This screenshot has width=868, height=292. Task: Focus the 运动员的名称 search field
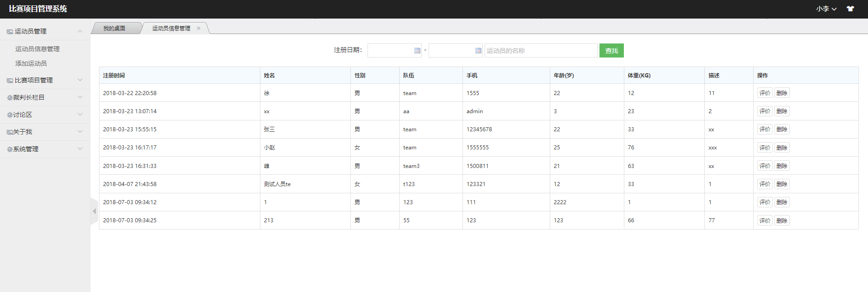pos(541,51)
